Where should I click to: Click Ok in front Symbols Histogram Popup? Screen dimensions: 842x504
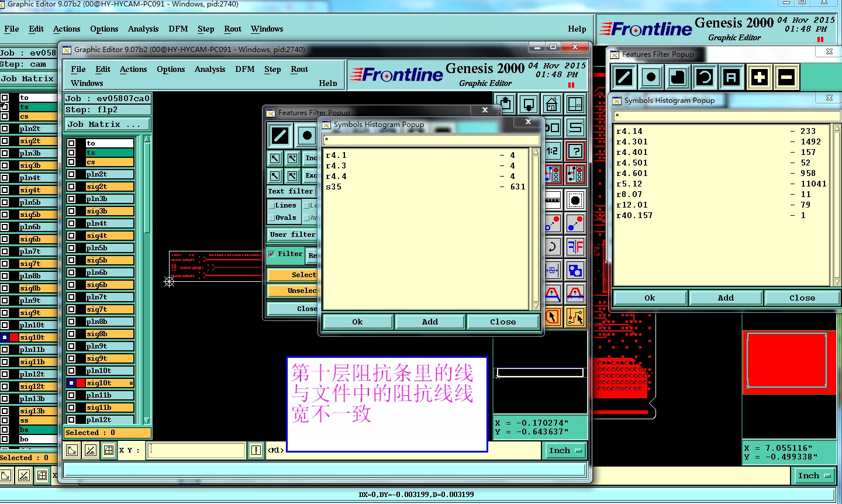(357, 322)
